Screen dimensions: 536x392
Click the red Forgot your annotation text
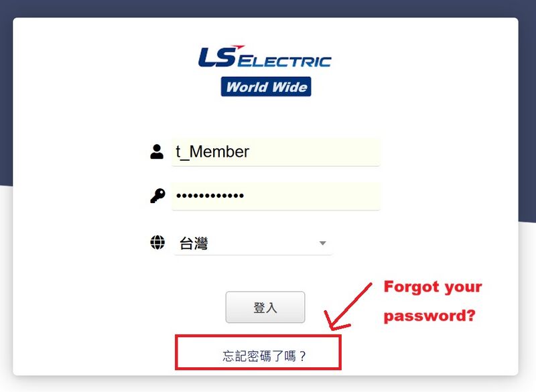433,287
